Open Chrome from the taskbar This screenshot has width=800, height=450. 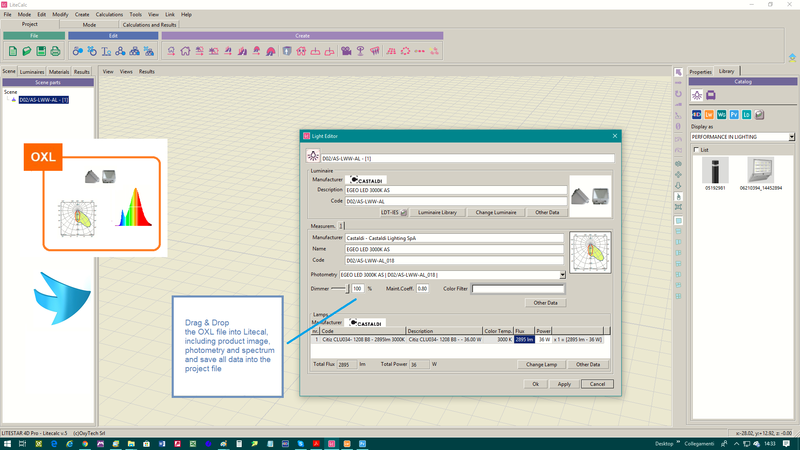pos(85,444)
